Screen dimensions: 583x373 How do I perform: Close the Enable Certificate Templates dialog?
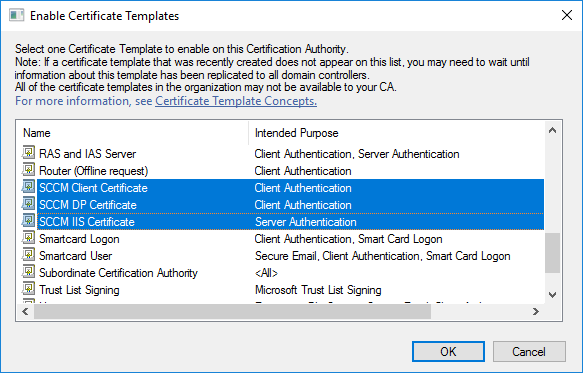[x=567, y=15]
